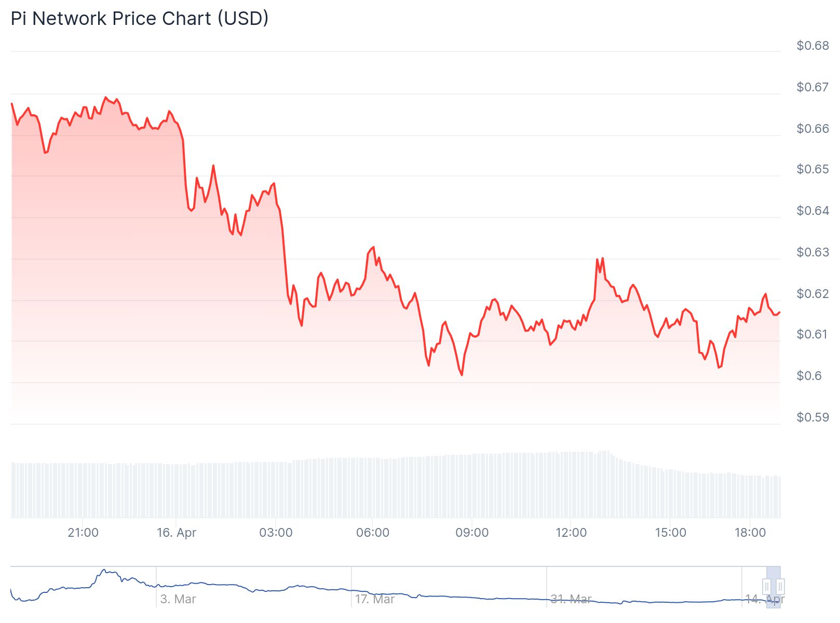
Task: Click the right navigator range handle
Action: (x=780, y=587)
